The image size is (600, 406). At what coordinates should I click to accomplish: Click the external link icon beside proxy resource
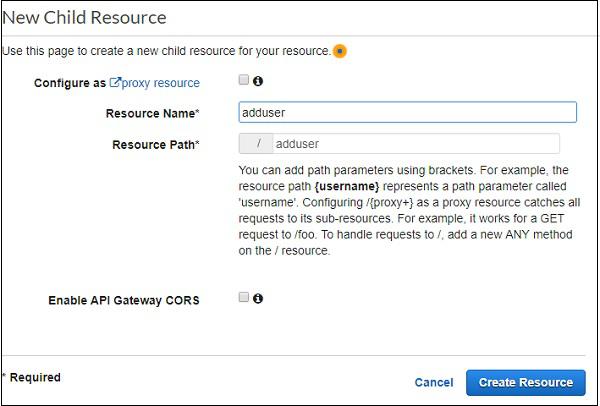[115, 83]
